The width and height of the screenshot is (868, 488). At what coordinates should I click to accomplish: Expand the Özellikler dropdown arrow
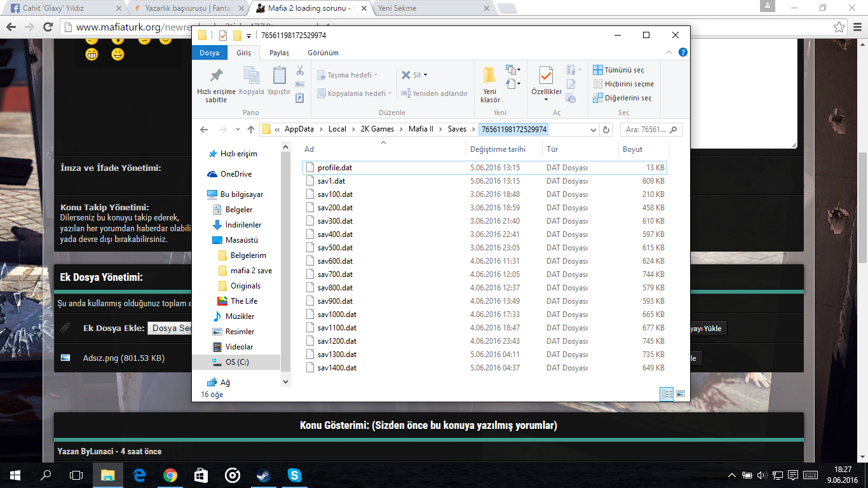coord(546,100)
